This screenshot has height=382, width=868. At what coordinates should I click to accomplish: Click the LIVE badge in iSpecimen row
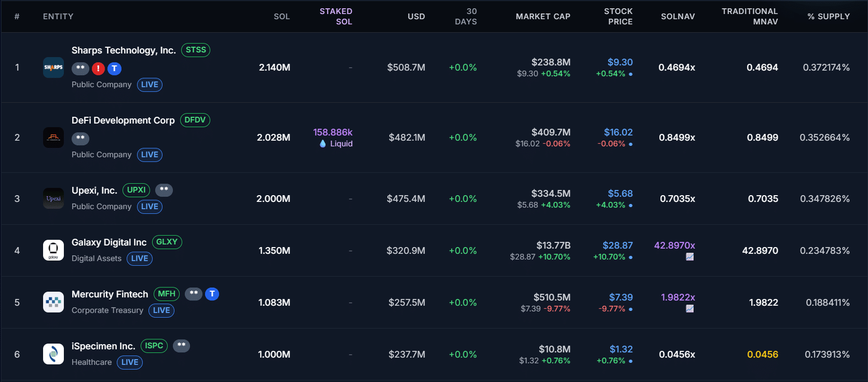pos(130,362)
